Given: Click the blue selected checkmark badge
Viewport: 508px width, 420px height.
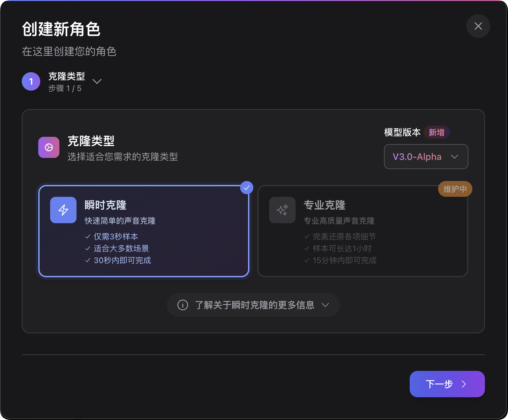Looking at the screenshot, I should coord(246,188).
